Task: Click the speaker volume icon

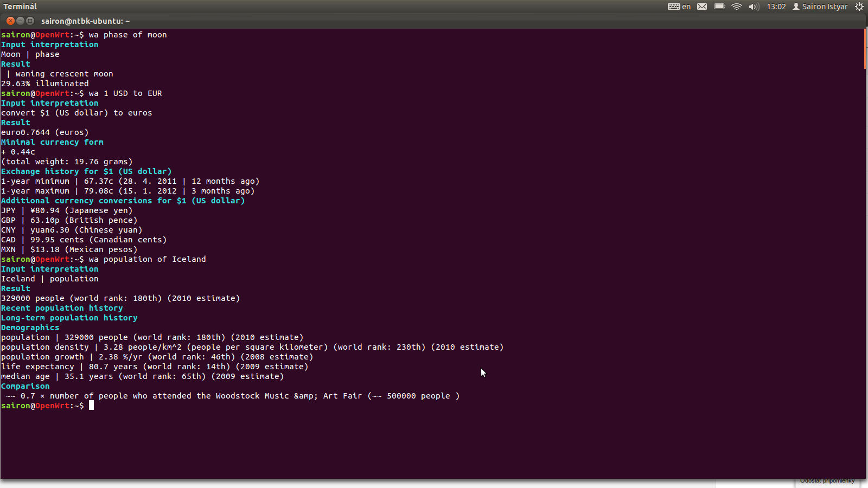Action: (754, 7)
